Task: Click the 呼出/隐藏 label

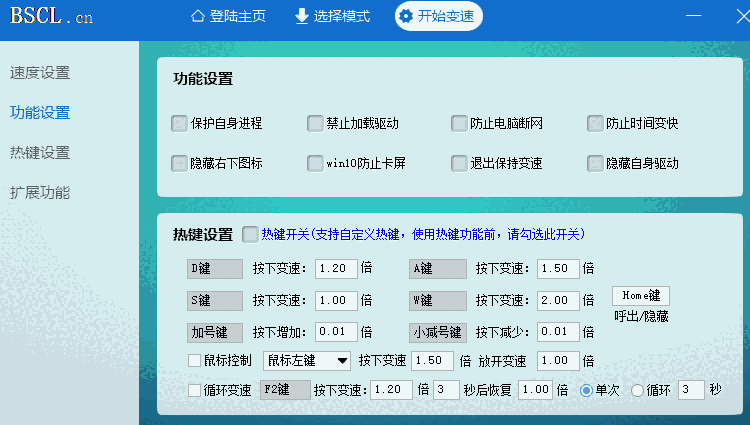Action: pyautogui.click(x=641, y=316)
